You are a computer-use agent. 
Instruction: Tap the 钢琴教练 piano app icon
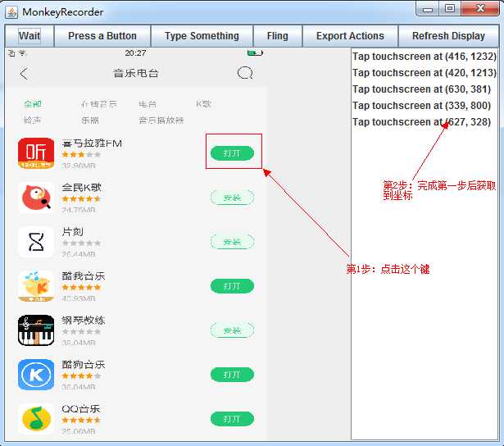tap(36, 330)
